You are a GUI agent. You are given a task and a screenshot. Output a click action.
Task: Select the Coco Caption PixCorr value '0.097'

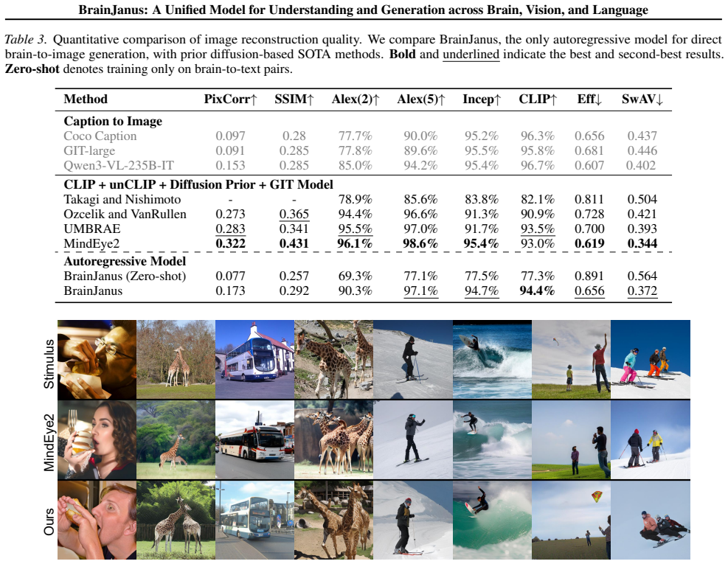coord(230,136)
